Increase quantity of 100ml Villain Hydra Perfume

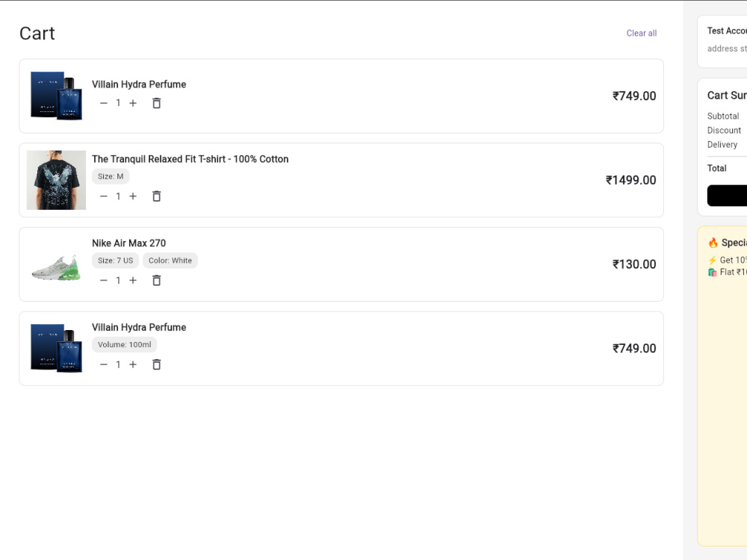(133, 365)
